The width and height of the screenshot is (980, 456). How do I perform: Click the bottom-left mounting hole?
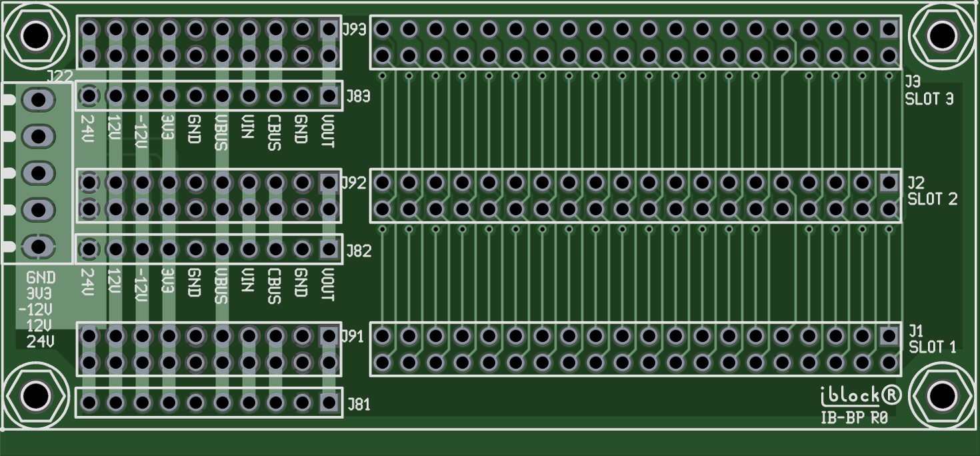point(35,396)
